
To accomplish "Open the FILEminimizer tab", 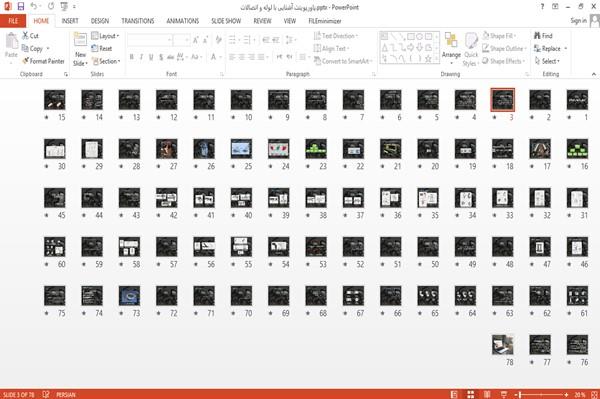I will click(325, 21).
